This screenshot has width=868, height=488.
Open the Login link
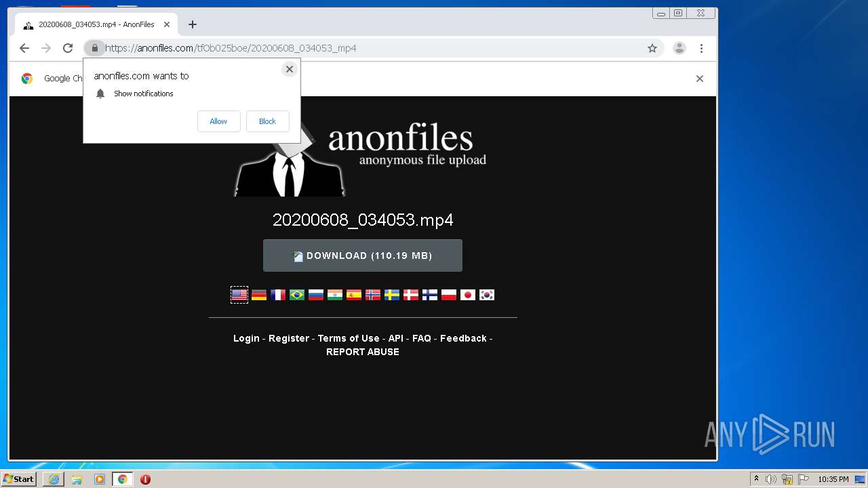point(246,338)
